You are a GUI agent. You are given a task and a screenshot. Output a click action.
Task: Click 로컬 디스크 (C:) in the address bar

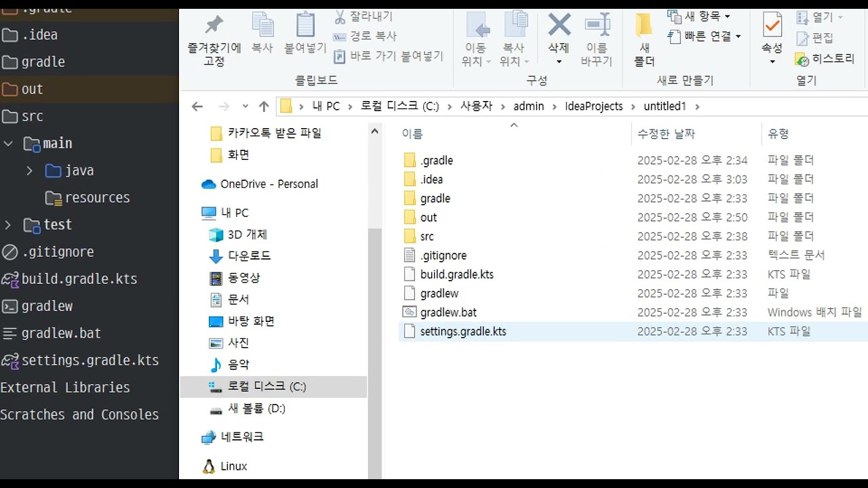(x=399, y=106)
